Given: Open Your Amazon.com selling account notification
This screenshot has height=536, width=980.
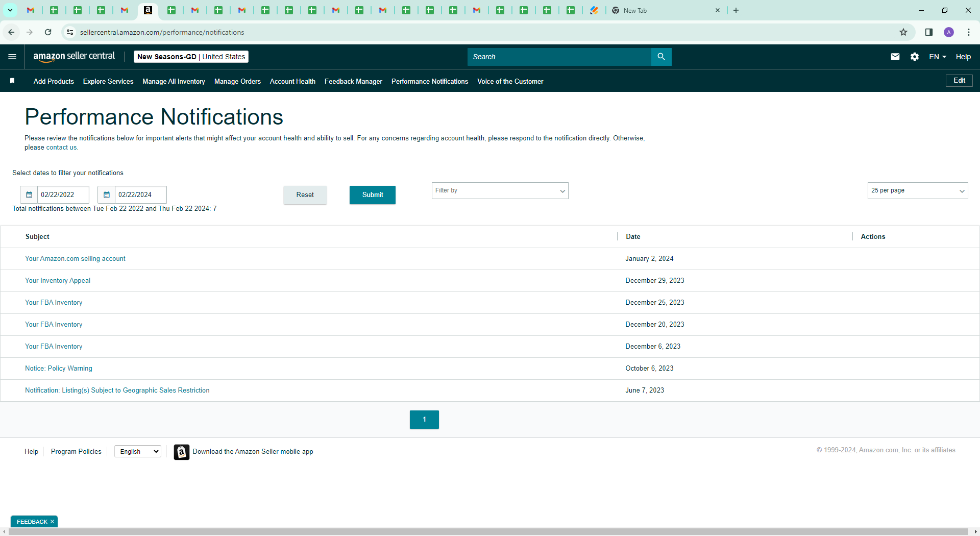Looking at the screenshot, I should [x=75, y=259].
